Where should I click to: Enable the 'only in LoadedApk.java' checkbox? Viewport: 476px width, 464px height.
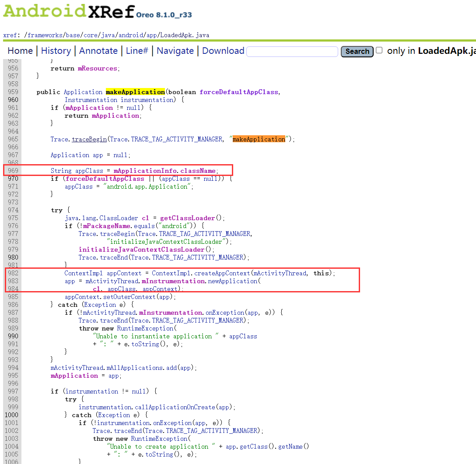pos(379,50)
